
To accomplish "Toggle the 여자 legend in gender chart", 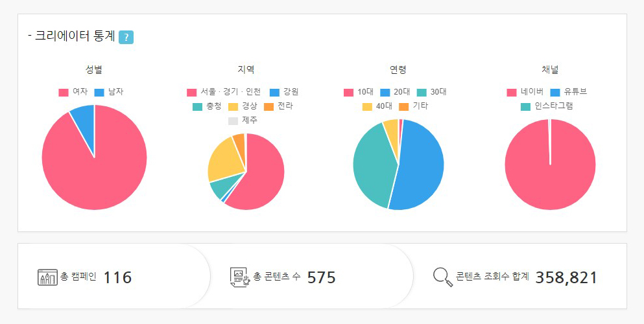I will click(73, 92).
